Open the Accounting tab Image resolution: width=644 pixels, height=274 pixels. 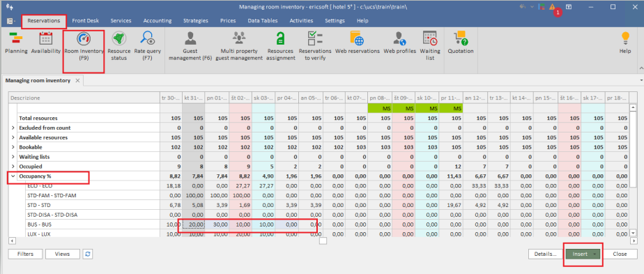point(158,20)
